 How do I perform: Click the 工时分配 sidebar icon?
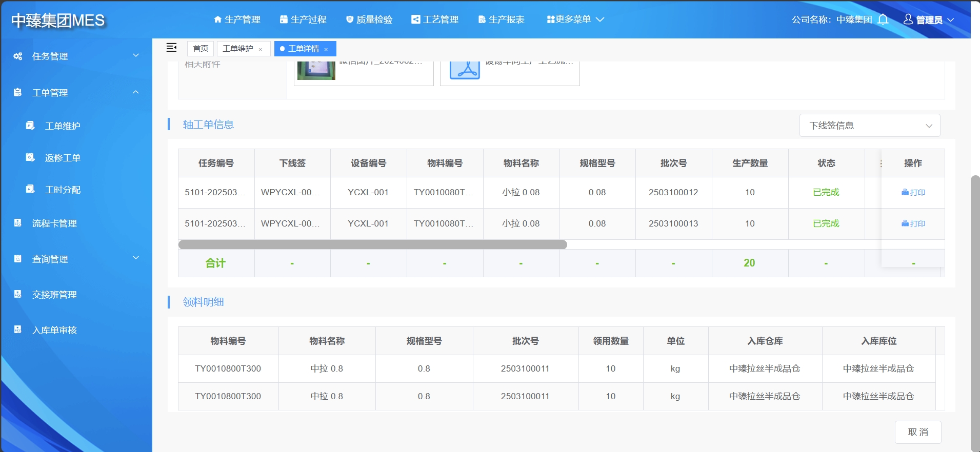click(30, 189)
